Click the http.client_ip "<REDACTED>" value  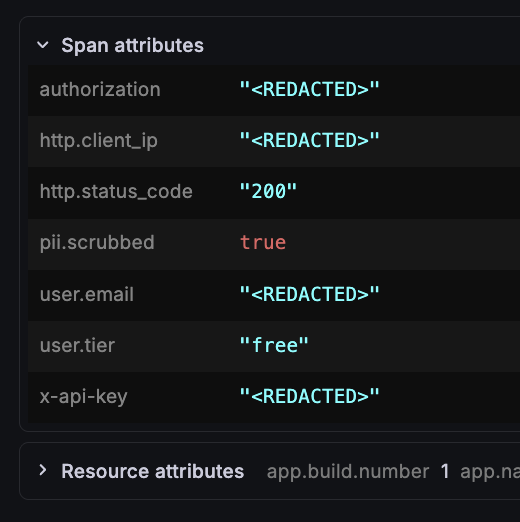pos(310,140)
